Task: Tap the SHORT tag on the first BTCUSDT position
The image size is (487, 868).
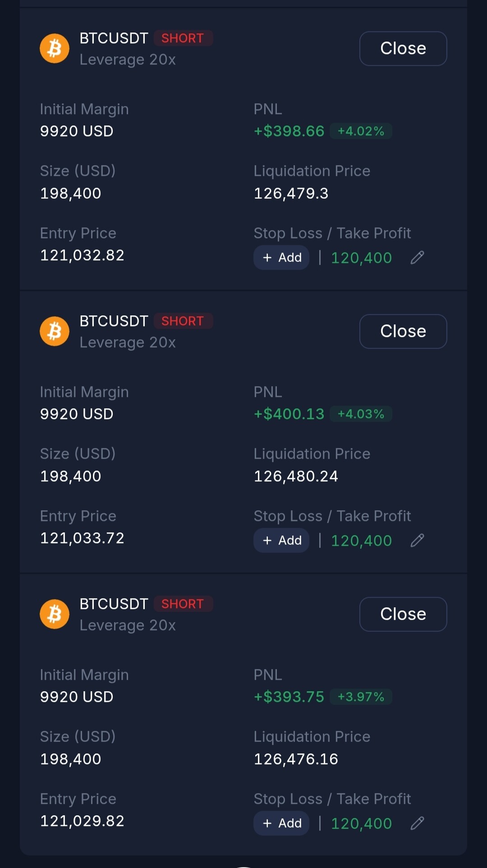Action: click(183, 38)
